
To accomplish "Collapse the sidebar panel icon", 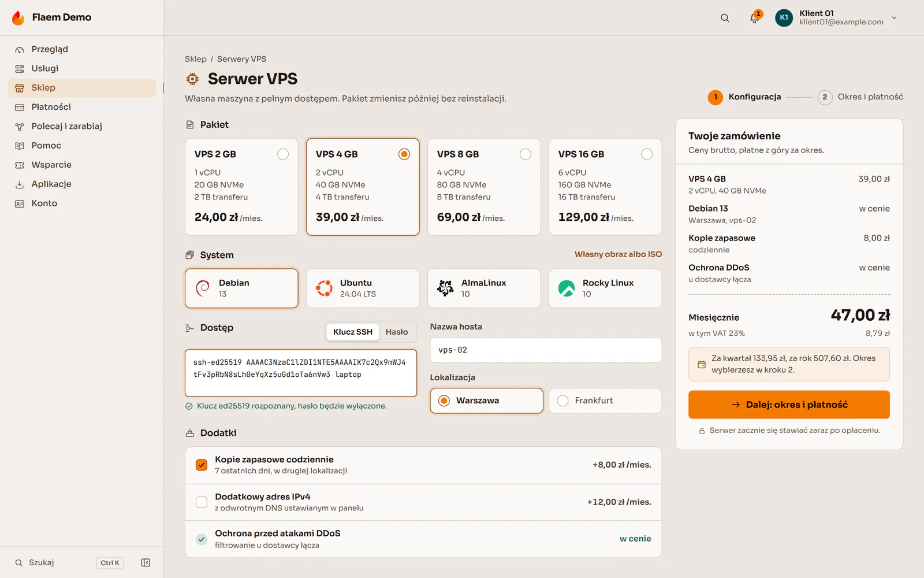I will [146, 562].
